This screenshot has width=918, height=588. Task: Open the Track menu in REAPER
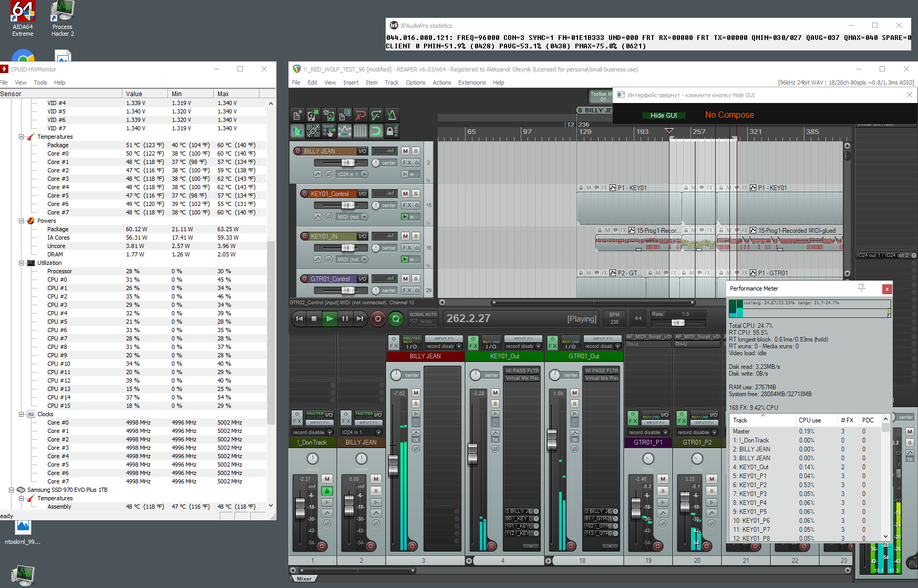point(391,82)
